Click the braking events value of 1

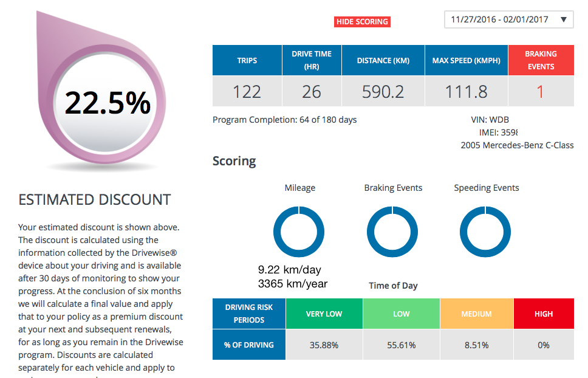541,92
